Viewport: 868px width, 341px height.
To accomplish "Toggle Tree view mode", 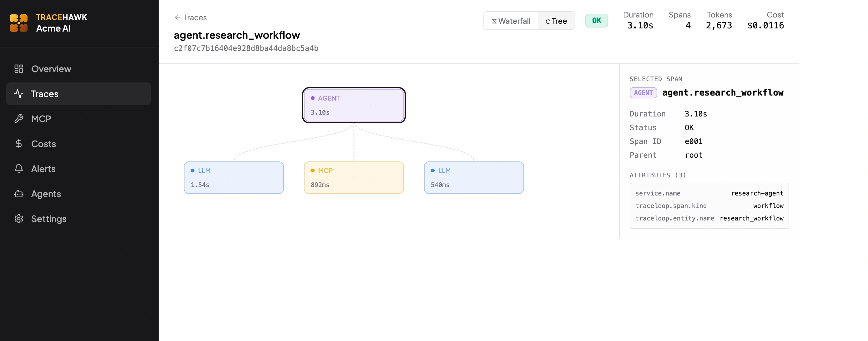I will tap(557, 21).
